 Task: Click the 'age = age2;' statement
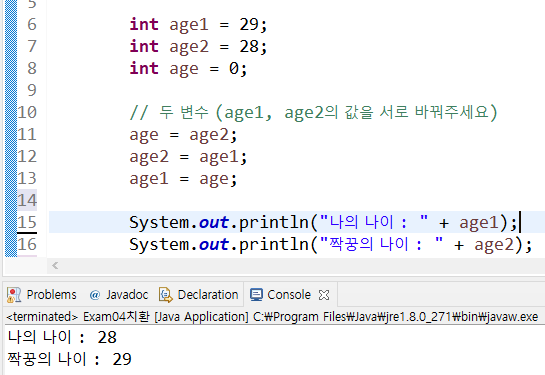click(183, 135)
